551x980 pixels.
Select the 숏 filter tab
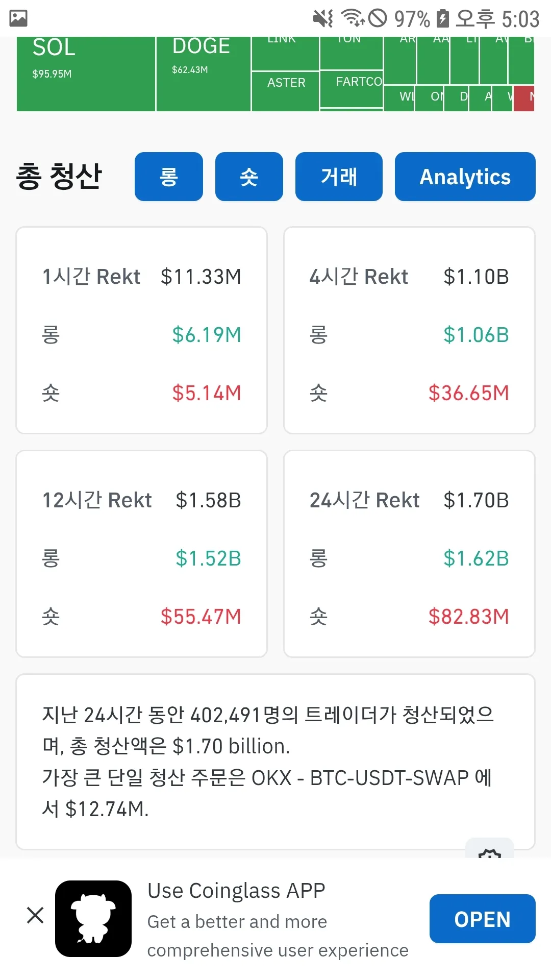tap(249, 177)
